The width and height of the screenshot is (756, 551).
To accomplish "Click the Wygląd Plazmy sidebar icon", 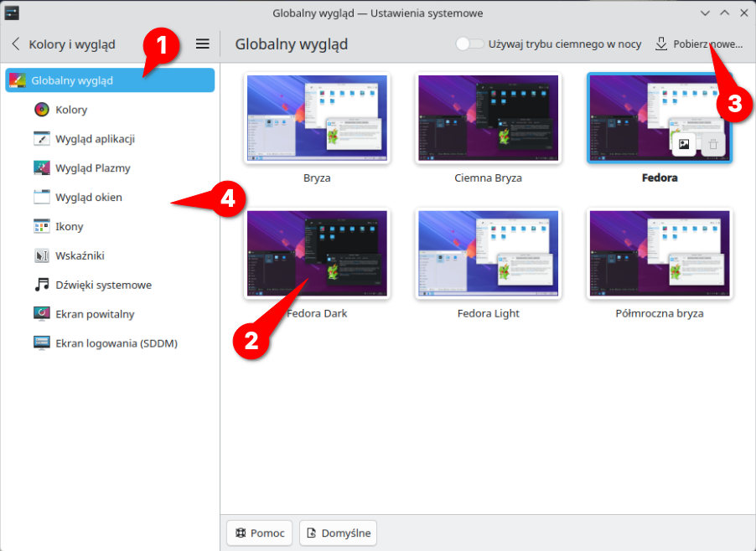I will click(x=42, y=168).
